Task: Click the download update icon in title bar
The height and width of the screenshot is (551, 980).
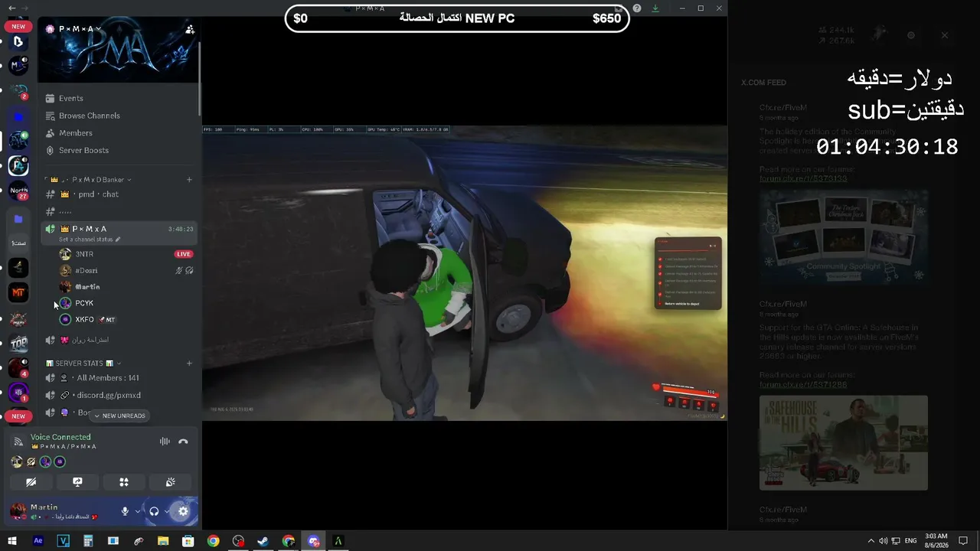Action: click(x=655, y=8)
